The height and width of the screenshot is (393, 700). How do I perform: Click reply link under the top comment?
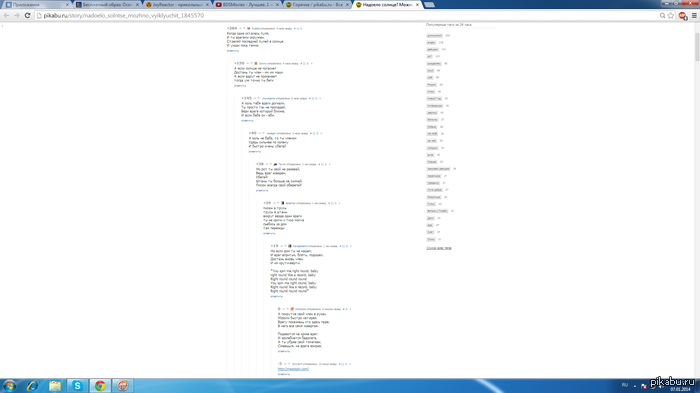233,51
